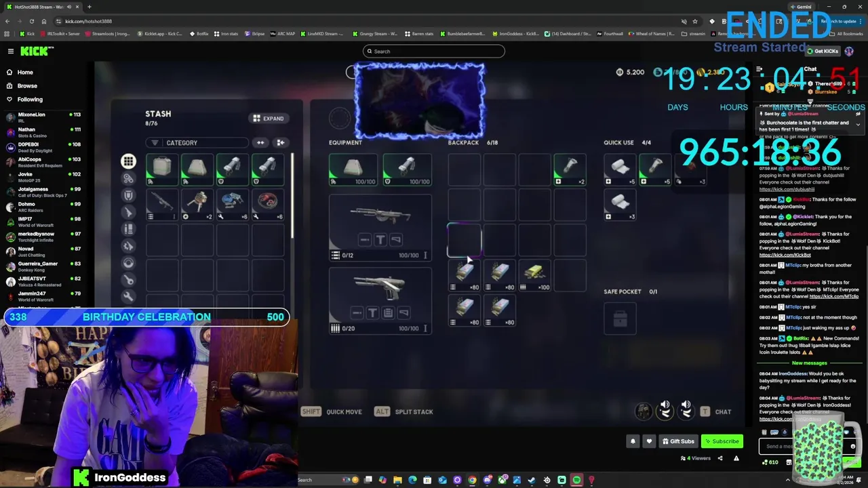868x488 pixels.
Task: Select the rifle item in stash
Action: 162,205
